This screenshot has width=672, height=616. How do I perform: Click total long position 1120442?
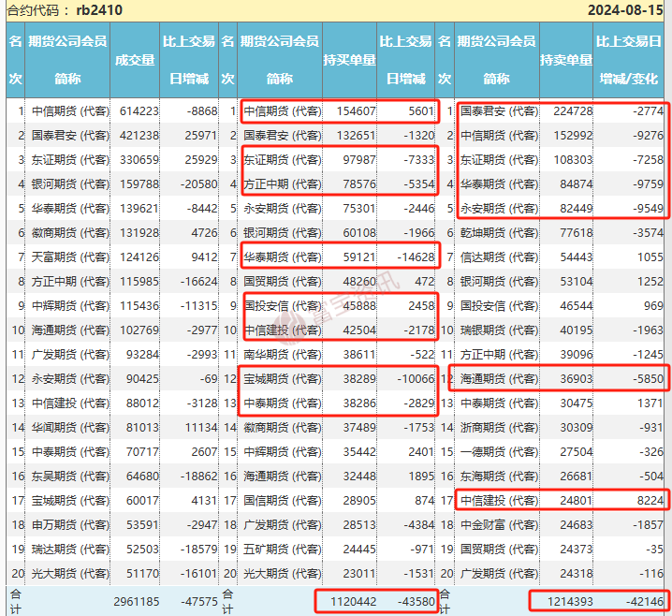pos(353,602)
